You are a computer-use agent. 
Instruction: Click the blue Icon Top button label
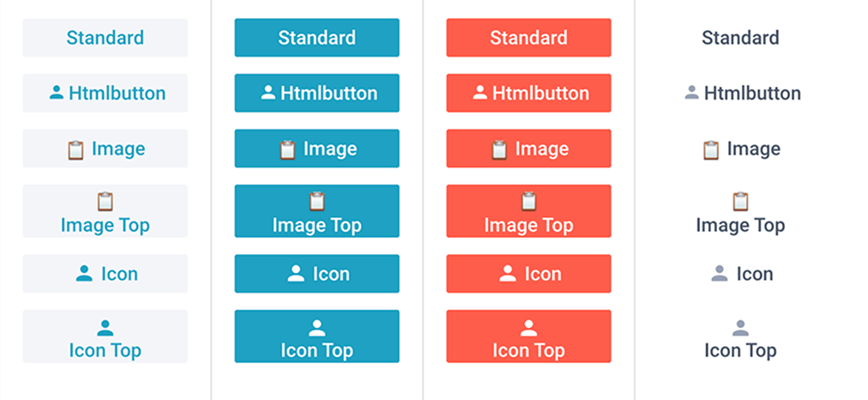point(316,350)
